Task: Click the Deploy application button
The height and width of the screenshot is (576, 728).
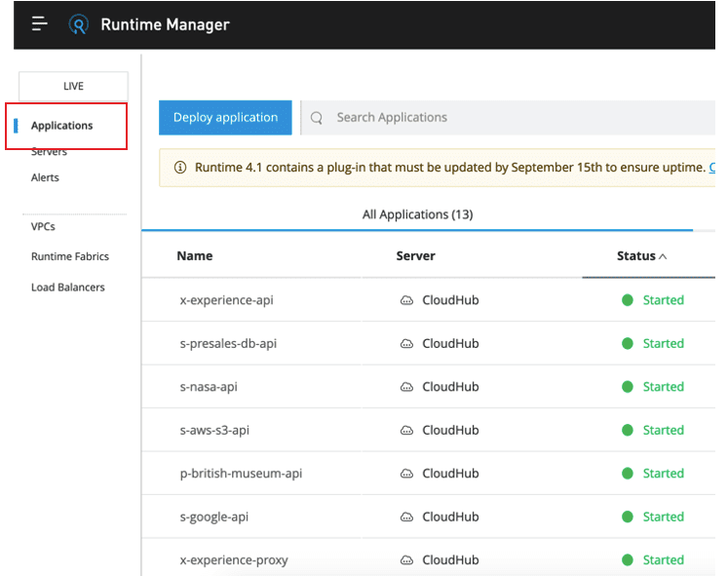Action: [225, 117]
